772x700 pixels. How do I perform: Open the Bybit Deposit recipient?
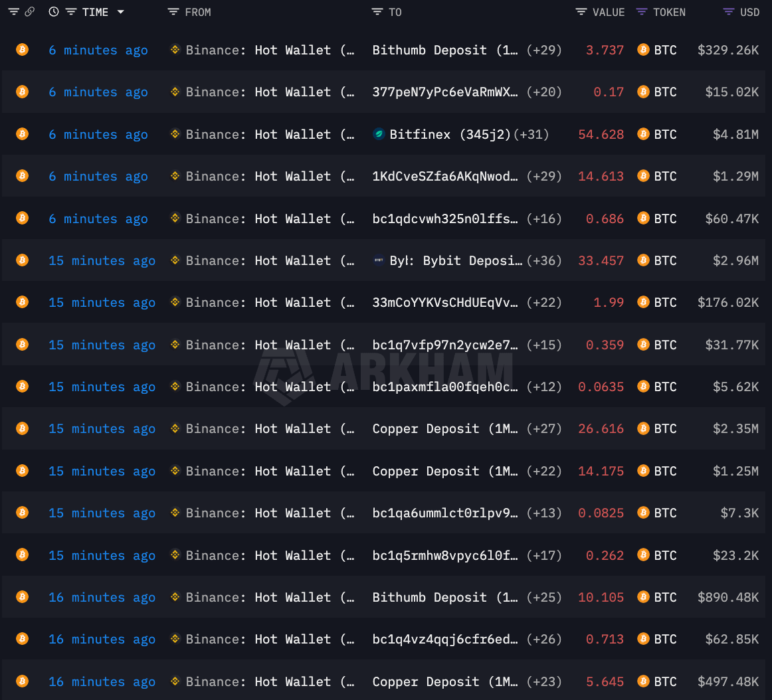click(x=456, y=260)
